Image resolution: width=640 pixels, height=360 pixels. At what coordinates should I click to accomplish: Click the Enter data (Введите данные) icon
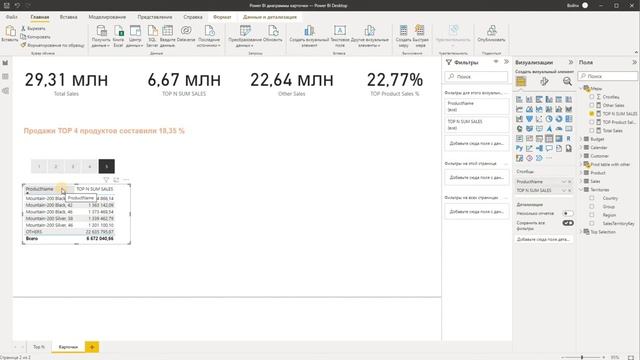coord(167,31)
